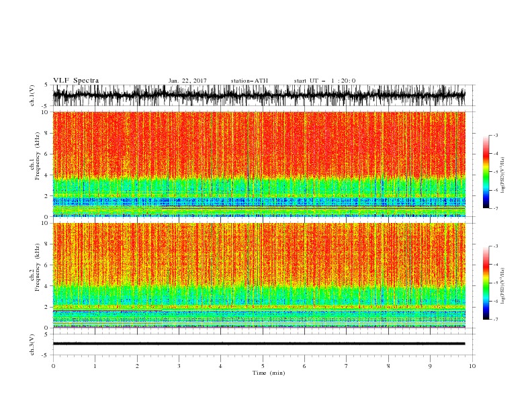Click the "-5" tick on ch.3(V) axis
The image size is (532, 411).
click(x=46, y=355)
